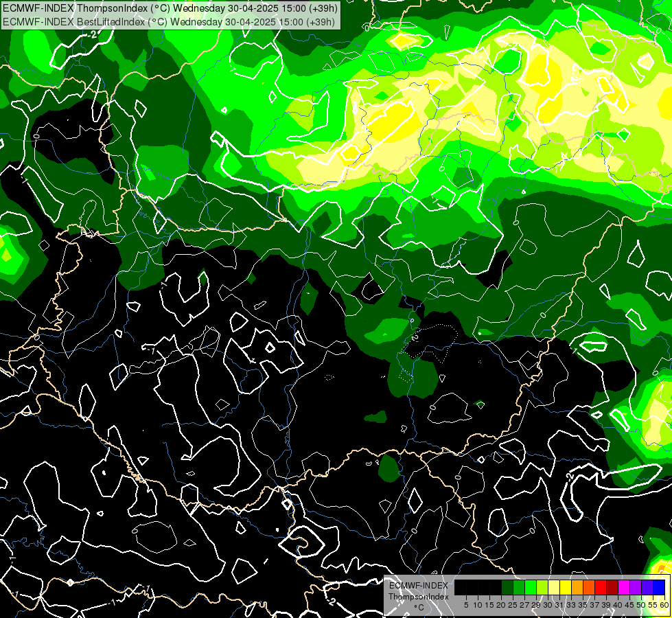Click the legend unit label "°C"
Viewport: 672px width, 618px height.
(419, 608)
